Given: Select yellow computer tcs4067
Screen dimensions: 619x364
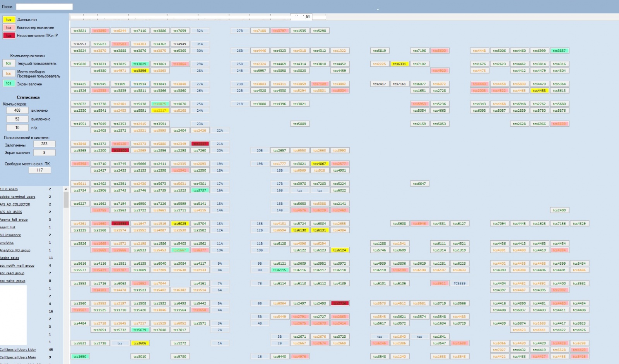Looking at the screenshot, I should pyautogui.click(x=320, y=164).
